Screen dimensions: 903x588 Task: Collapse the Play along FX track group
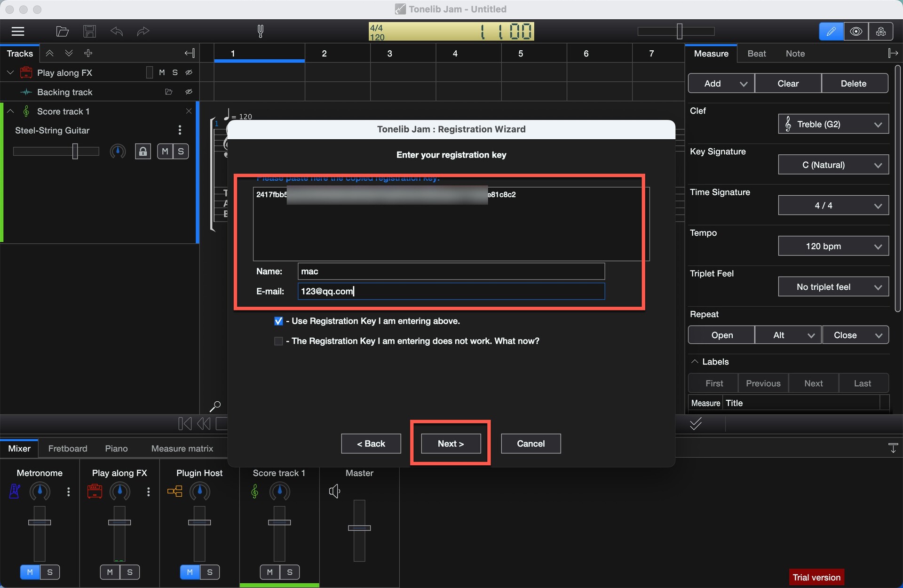[10, 72]
